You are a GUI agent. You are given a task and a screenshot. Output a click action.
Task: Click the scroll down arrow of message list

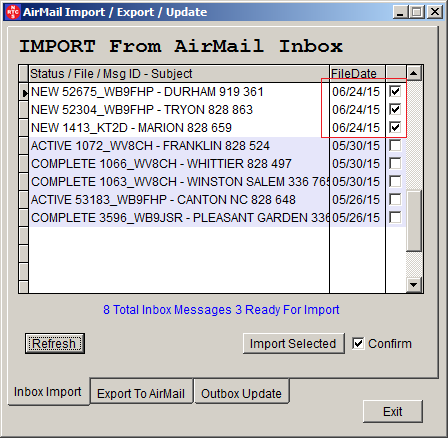414,285
